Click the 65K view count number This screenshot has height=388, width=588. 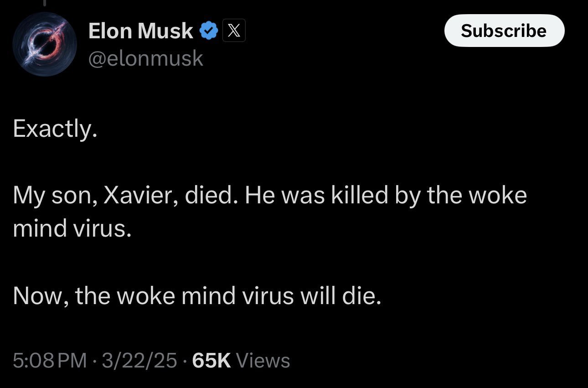point(211,360)
